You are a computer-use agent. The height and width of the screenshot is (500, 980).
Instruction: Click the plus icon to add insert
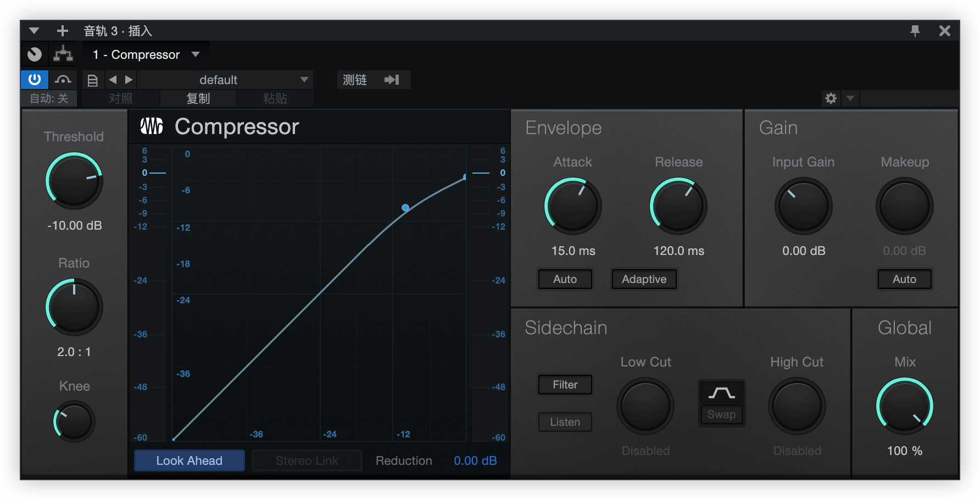click(x=63, y=31)
